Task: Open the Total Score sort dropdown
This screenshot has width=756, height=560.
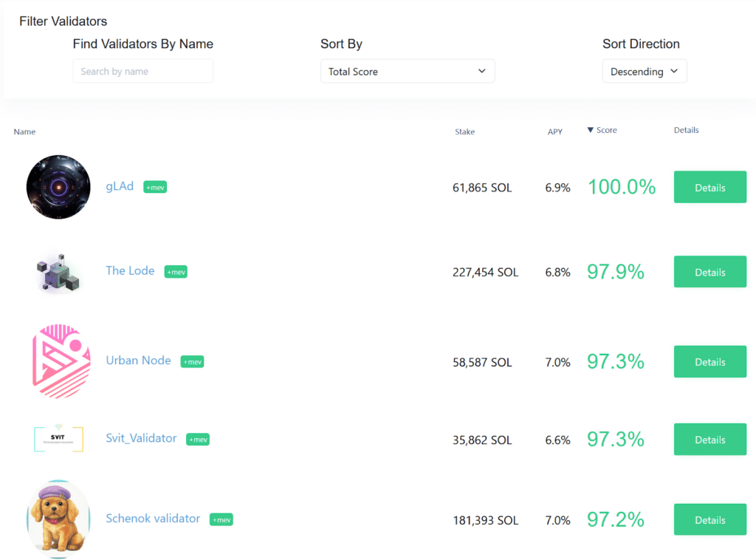Action: coord(407,71)
